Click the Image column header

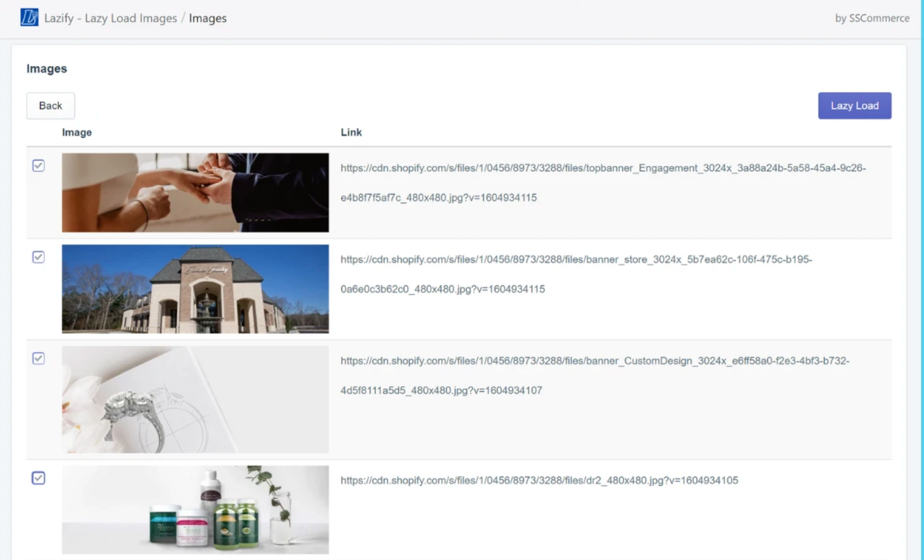[x=77, y=133]
